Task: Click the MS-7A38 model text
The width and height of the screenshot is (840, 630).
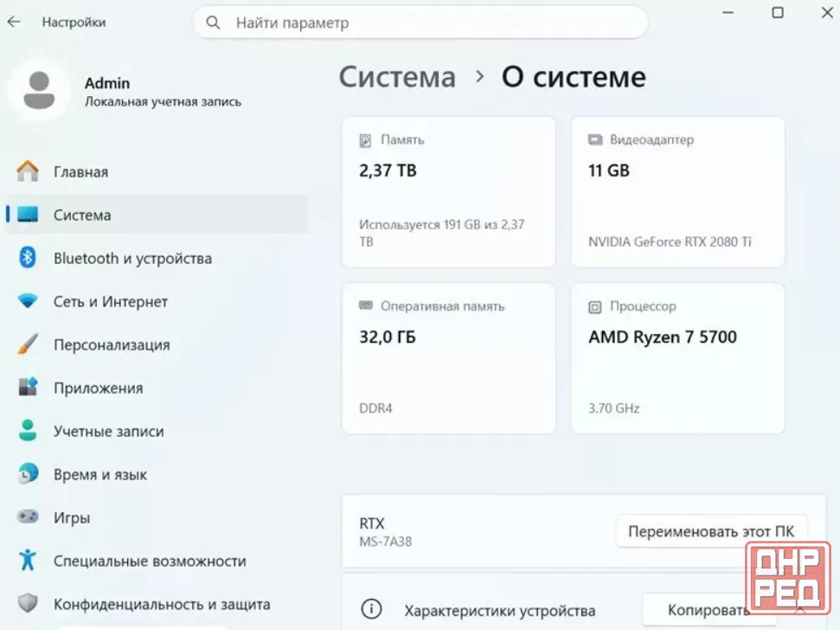Action: [386, 542]
